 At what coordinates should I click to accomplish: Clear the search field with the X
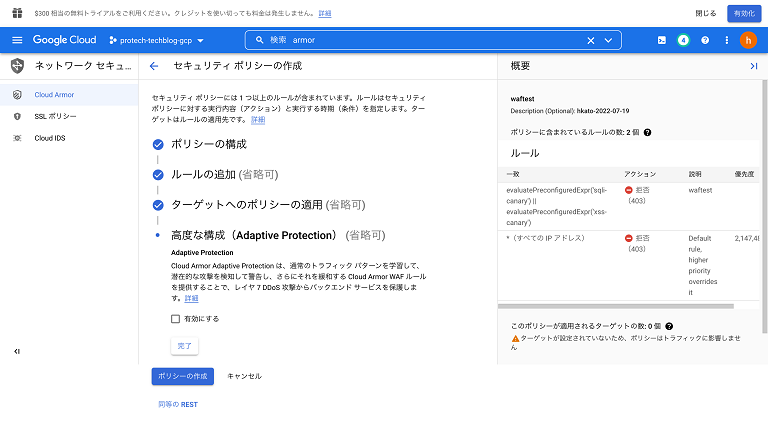[x=590, y=40]
